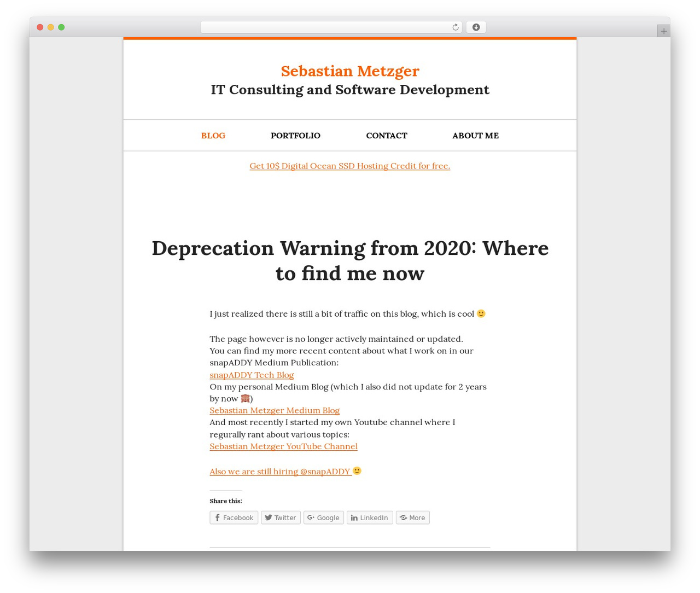Screen dimensions: 700x593
Task: Minimize the window with yellow button
Action: coord(50,27)
